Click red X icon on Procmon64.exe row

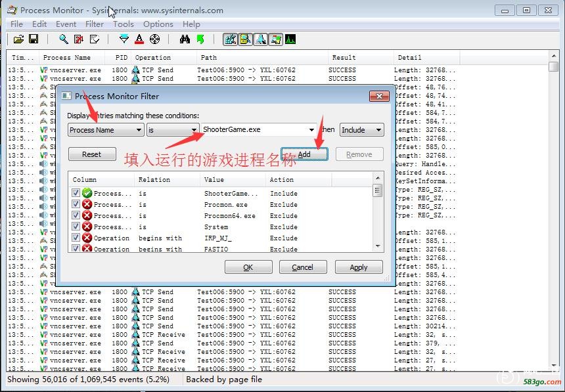pyautogui.click(x=87, y=215)
